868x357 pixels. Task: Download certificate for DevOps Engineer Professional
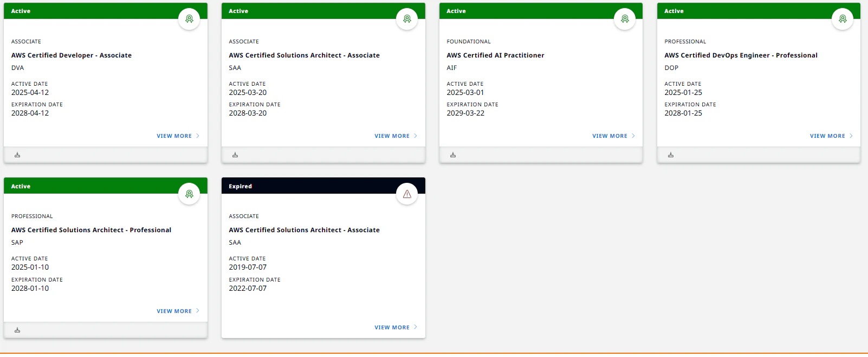(671, 155)
